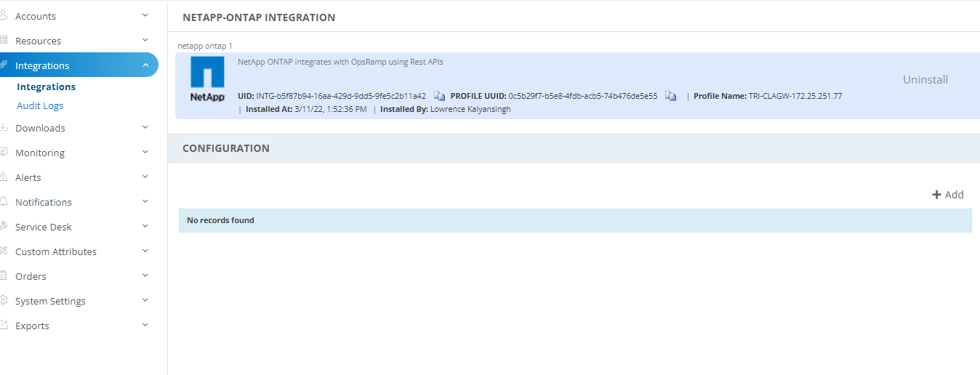This screenshot has height=375, width=980.
Task: Open the Audit Logs submenu item
Action: 40,105
